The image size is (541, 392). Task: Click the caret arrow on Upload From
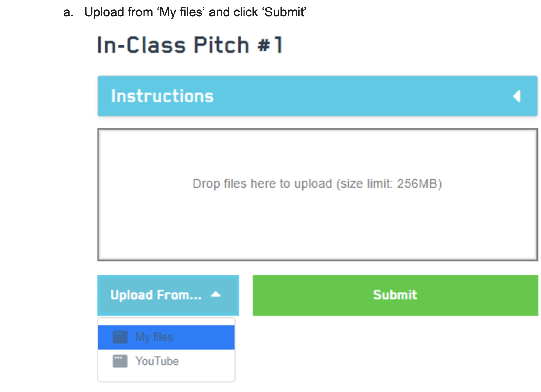216,294
